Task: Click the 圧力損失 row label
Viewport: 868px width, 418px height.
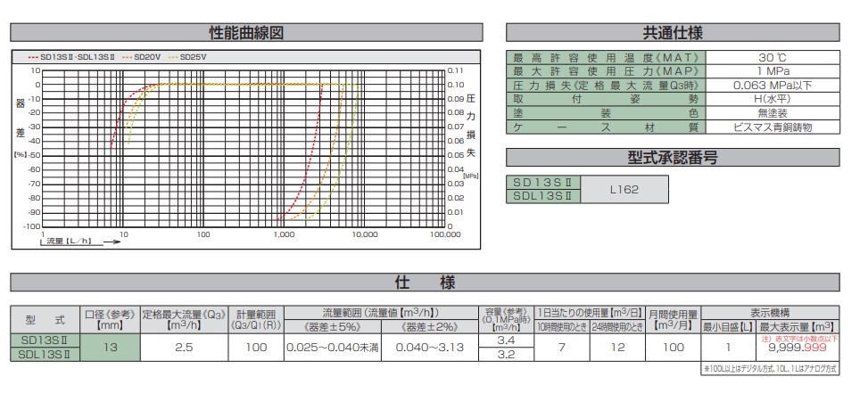Action: 606,86
